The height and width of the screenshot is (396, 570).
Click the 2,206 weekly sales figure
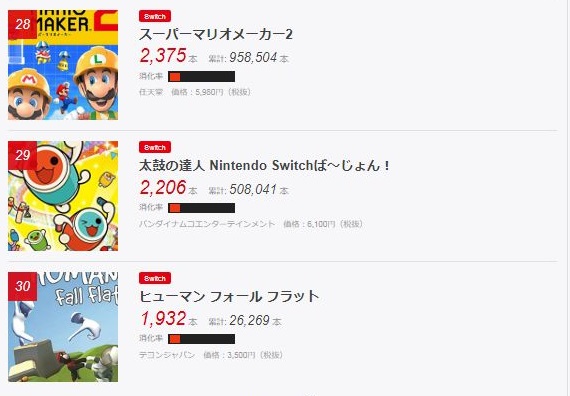tap(163, 187)
